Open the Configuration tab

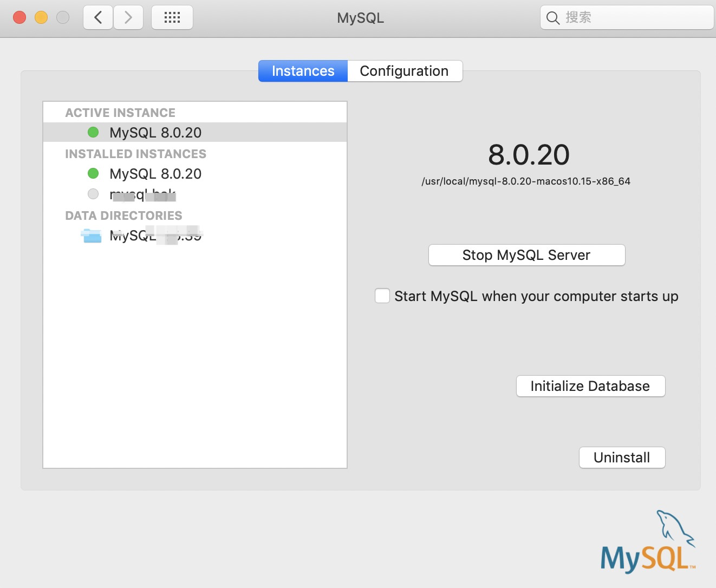405,71
